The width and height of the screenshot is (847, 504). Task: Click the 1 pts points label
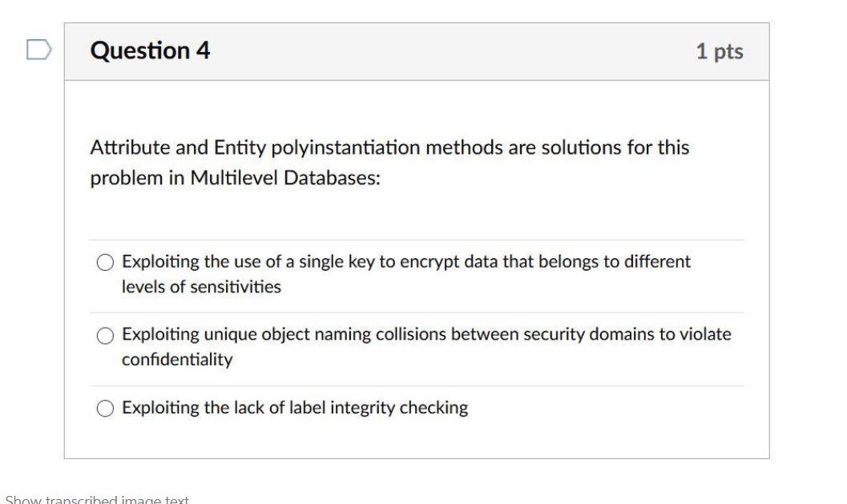[720, 50]
